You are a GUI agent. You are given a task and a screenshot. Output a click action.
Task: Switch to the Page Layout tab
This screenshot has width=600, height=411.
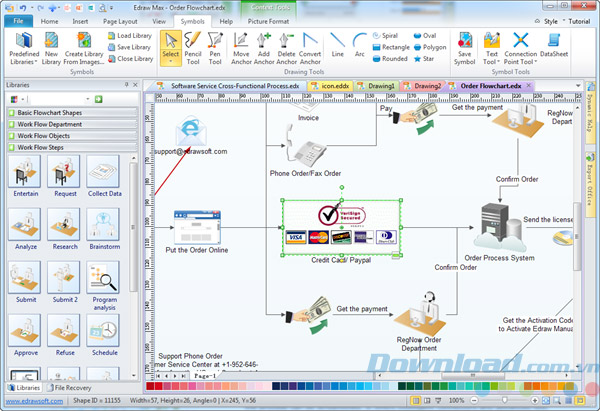point(120,21)
